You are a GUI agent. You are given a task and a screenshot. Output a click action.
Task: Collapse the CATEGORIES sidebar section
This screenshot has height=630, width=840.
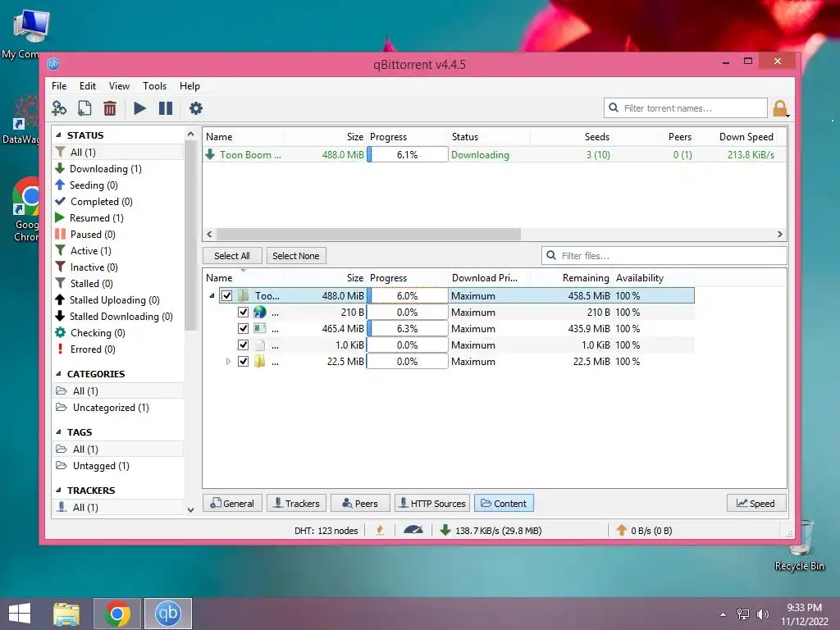tap(58, 374)
